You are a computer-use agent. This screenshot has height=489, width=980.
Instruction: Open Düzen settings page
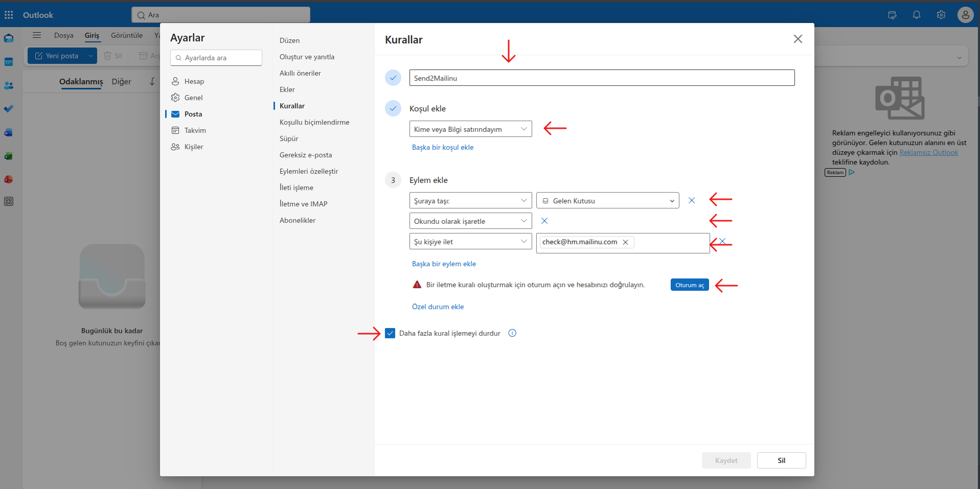[290, 40]
